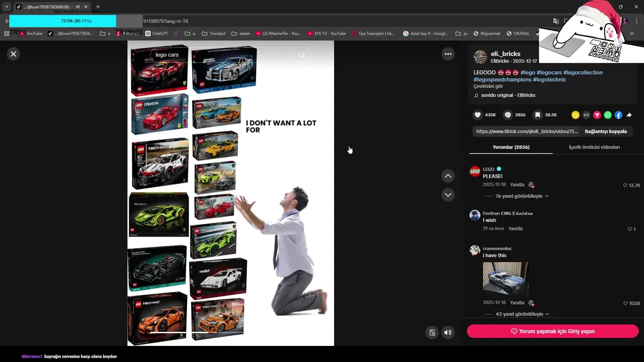Open the eli._bricks username link
This screenshot has width=644, height=362.
click(506, 54)
